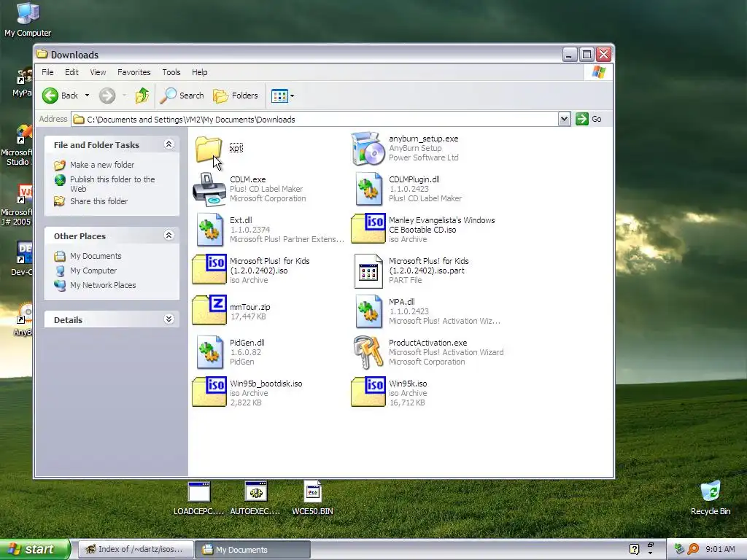Click the address bar path field
Viewport: 747px width, 560px height.
point(314,119)
